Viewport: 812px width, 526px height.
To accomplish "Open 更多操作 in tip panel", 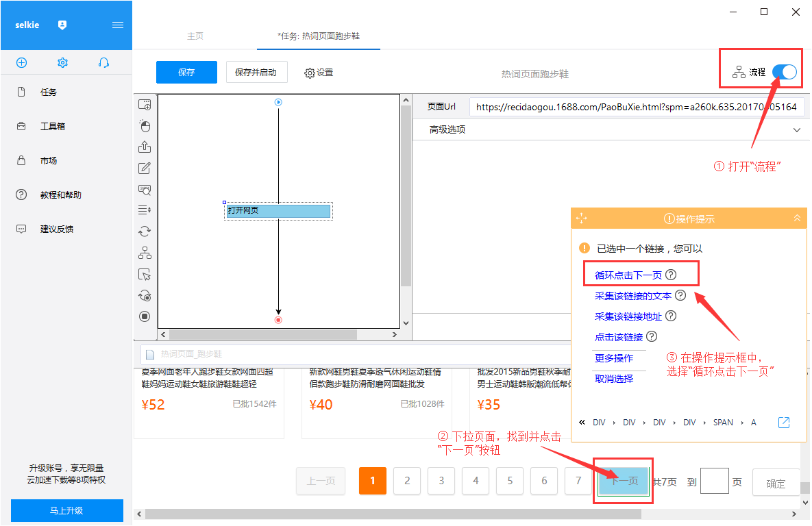I will click(614, 358).
